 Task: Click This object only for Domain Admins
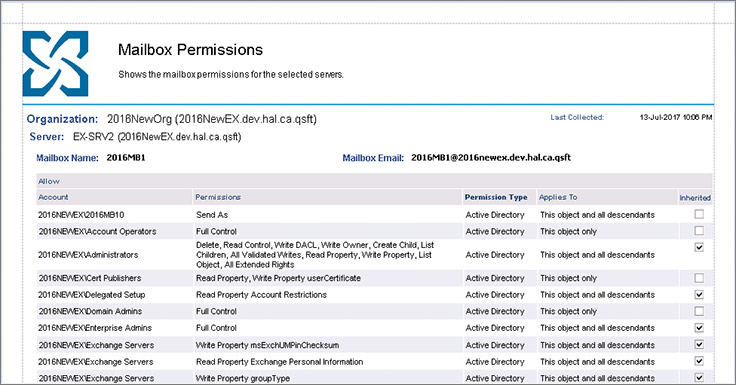pyautogui.click(x=568, y=311)
